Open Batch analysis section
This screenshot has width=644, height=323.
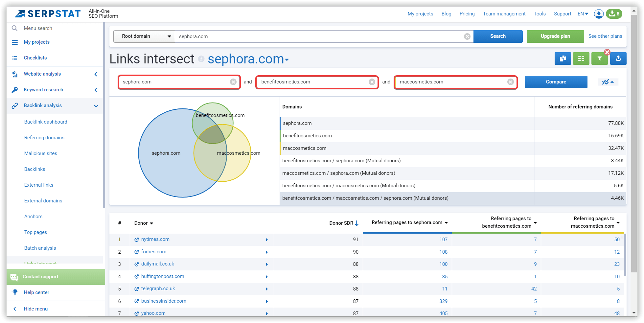point(40,248)
